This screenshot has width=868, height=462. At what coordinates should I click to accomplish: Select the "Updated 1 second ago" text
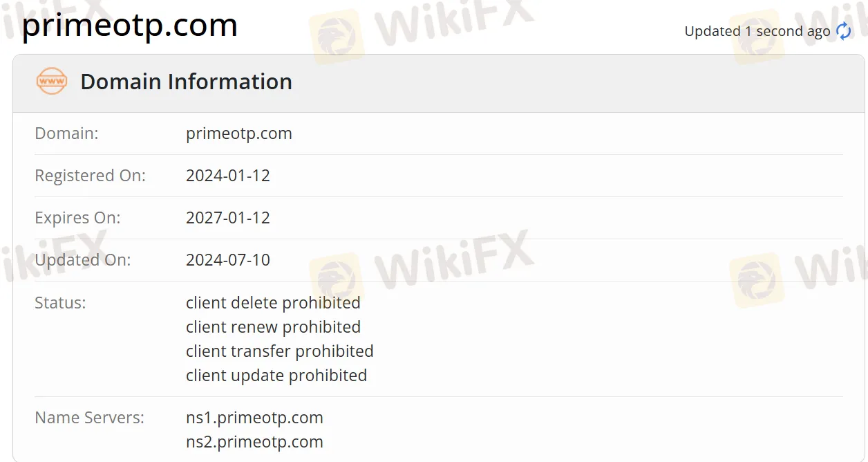click(x=757, y=31)
